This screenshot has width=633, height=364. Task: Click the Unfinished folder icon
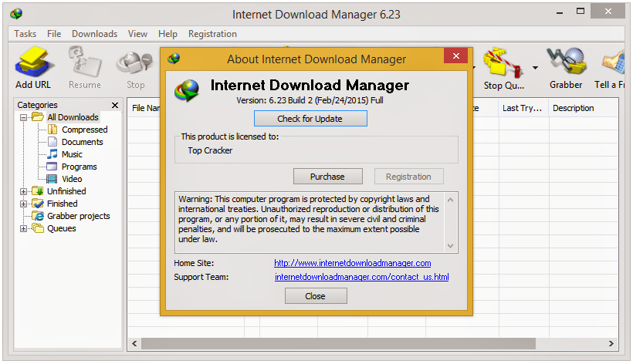[x=38, y=191]
